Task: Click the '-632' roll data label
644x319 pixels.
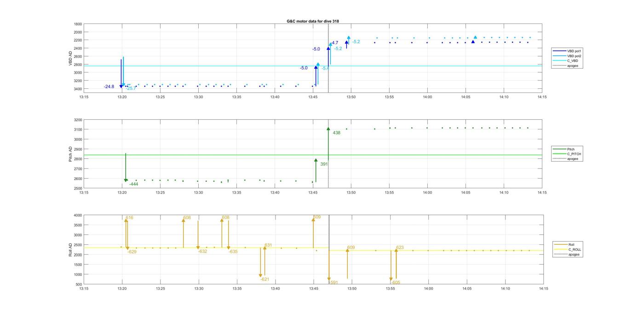Action: [x=202, y=251]
